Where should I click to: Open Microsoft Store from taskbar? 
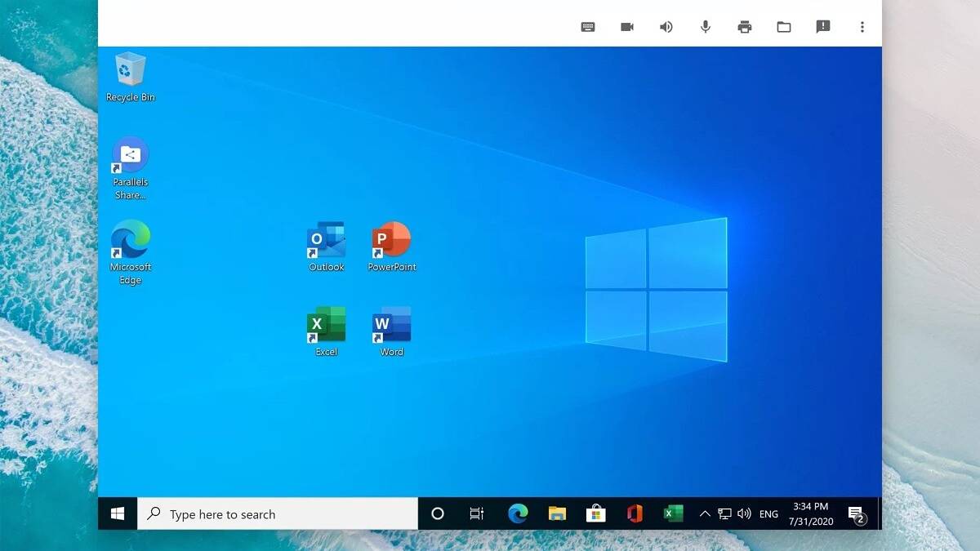click(596, 513)
